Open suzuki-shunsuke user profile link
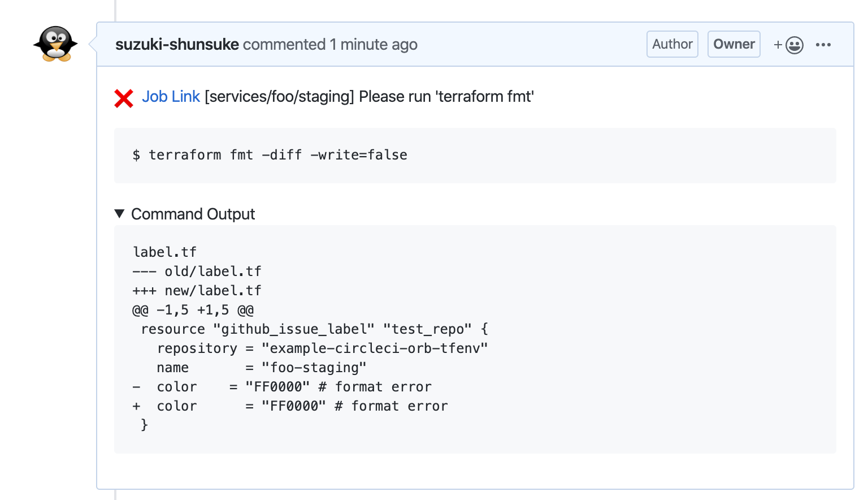Viewport: 868px width, 500px height. tap(177, 44)
